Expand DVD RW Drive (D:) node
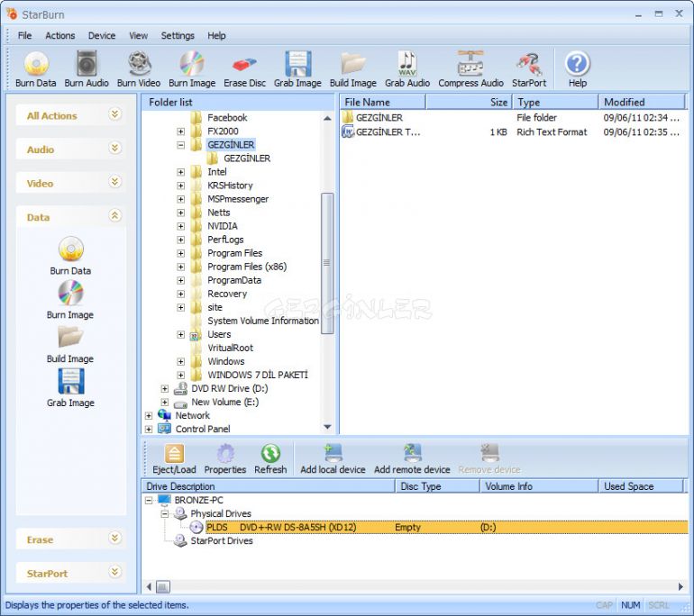694x616 pixels. point(165,389)
